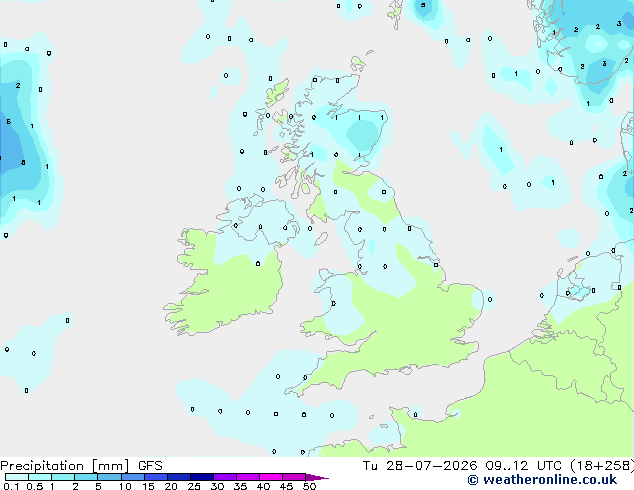Click the above-50 mm arrow tip on legend
This screenshot has height=490, width=634.
(317, 477)
